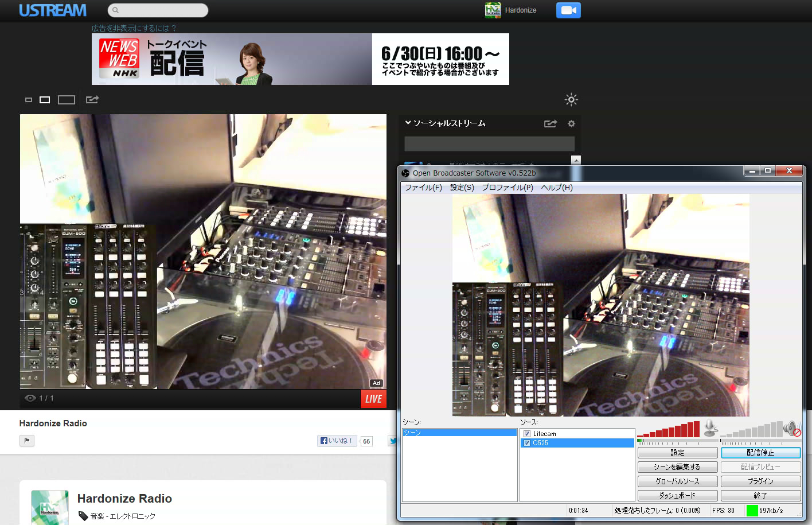Image resolution: width=812 pixels, height=525 pixels.
Task: Select the Lifecam source row
Action: [577, 434]
